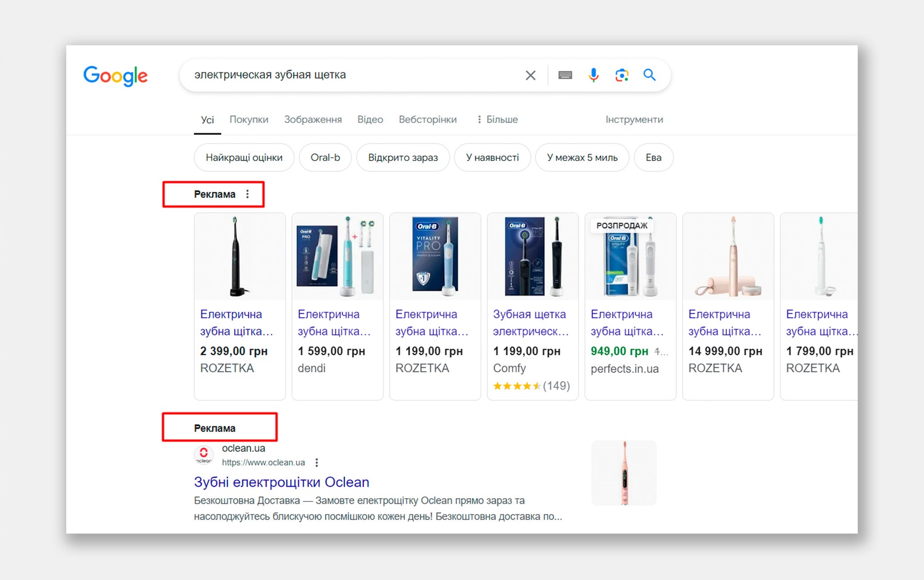Apply the Ева filter chip
The height and width of the screenshot is (580, 924).
[654, 157]
